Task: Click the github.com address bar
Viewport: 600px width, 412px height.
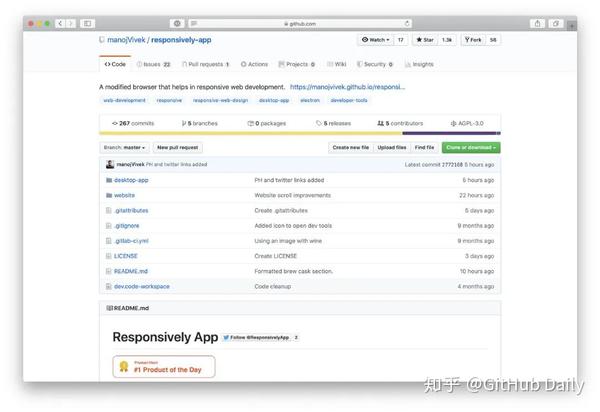Action: pyautogui.click(x=300, y=24)
